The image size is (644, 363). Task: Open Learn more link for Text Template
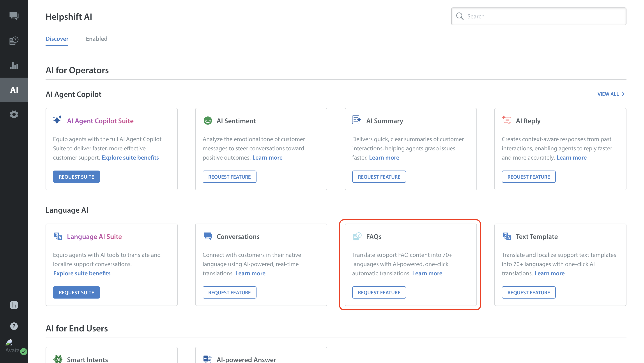pos(549,273)
